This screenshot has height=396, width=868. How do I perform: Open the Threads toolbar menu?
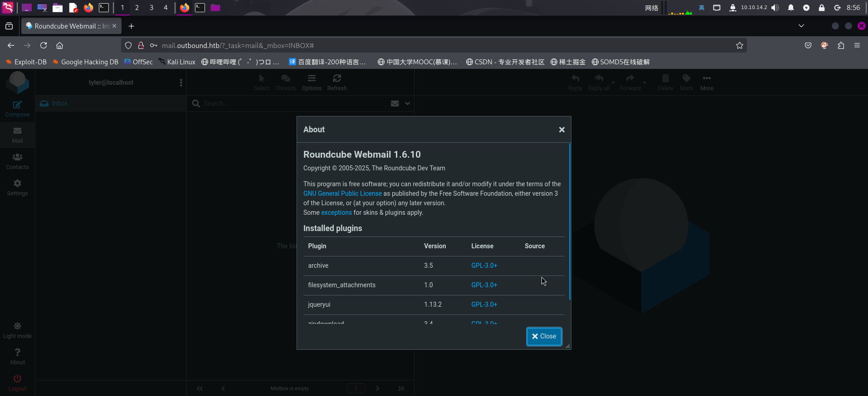(286, 82)
